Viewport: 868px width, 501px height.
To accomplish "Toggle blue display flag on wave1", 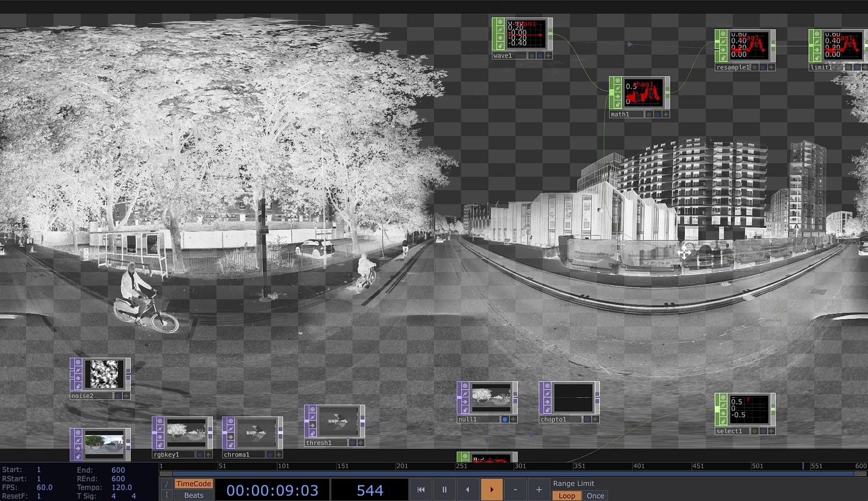I will pos(540,55).
